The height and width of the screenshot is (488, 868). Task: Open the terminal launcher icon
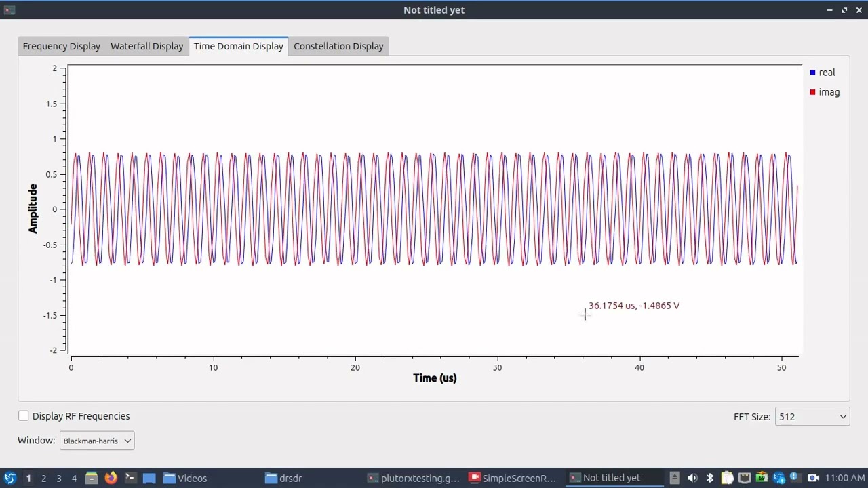coord(130,478)
